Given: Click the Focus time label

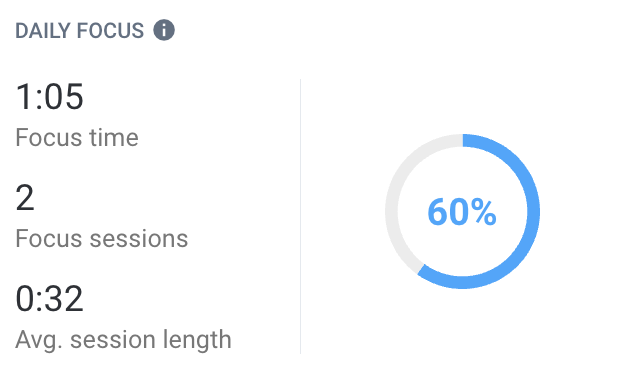Looking at the screenshot, I should pyautogui.click(x=77, y=138).
